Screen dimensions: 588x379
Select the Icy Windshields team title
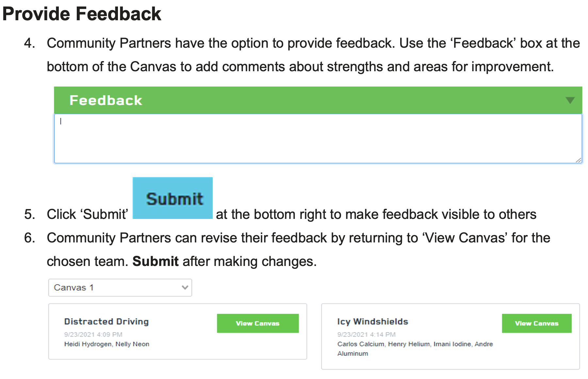click(x=373, y=321)
